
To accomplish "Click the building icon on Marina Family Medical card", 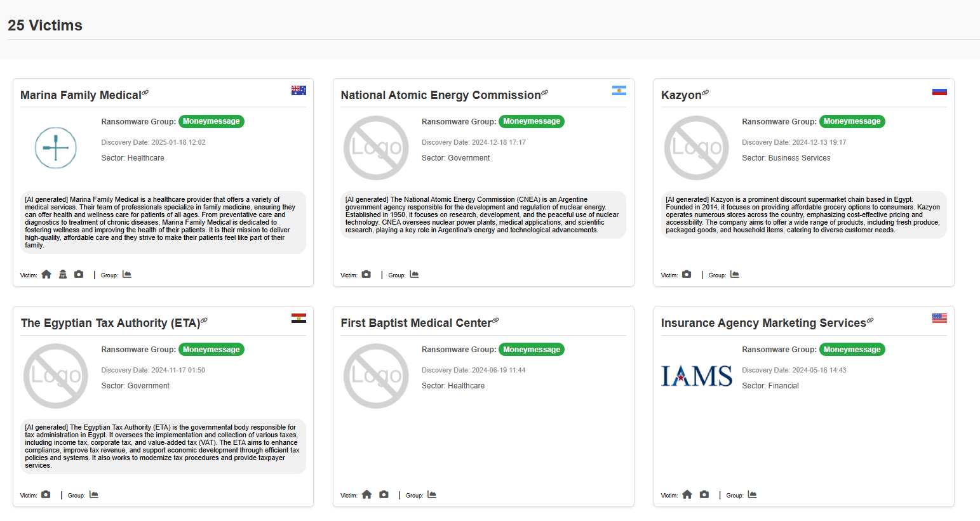I will tap(63, 274).
